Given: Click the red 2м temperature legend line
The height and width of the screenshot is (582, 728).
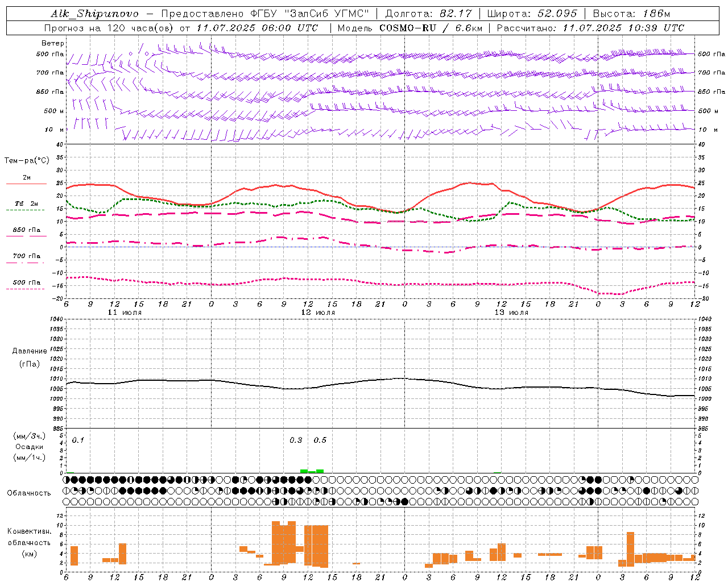Looking at the screenshot, I should [x=26, y=184].
